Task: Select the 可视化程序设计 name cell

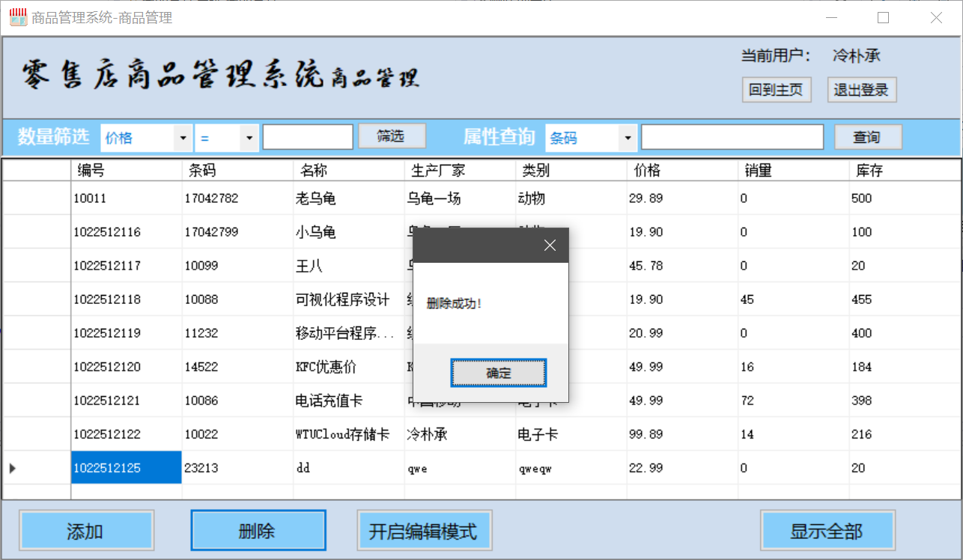Action: point(349,299)
